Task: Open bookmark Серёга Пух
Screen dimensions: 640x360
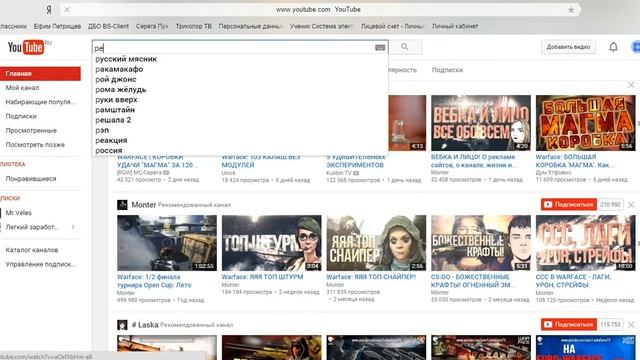Action: coord(152,26)
